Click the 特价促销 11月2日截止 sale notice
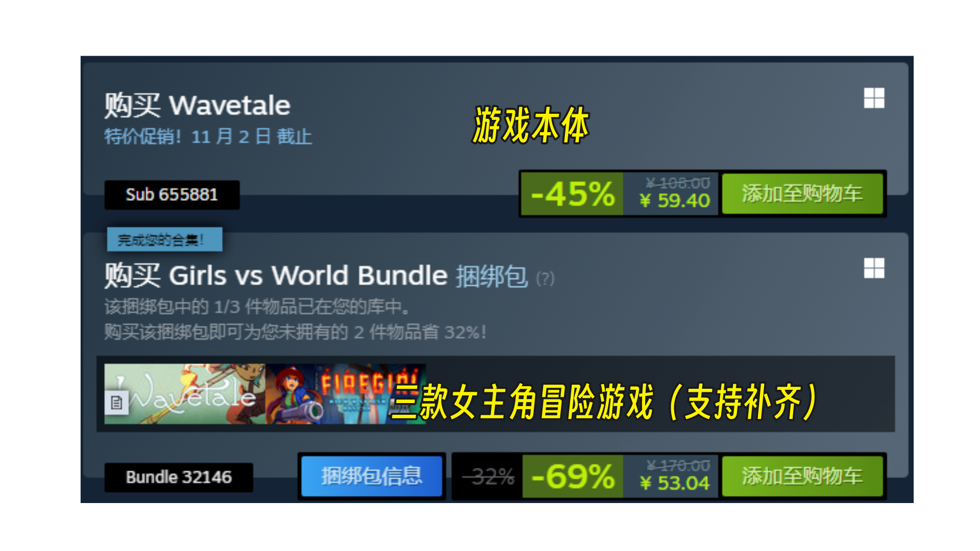Image resolution: width=980 pixels, height=551 pixels. (x=208, y=137)
